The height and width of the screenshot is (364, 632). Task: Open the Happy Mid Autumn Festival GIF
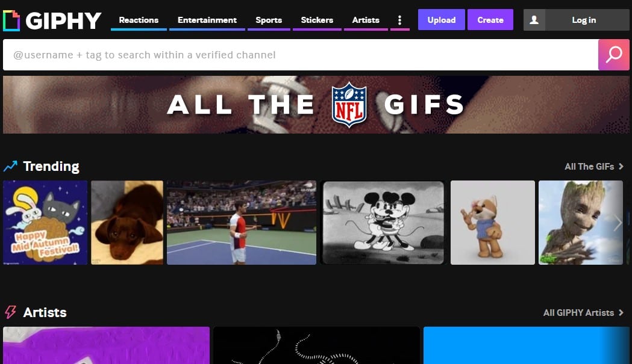click(x=45, y=223)
